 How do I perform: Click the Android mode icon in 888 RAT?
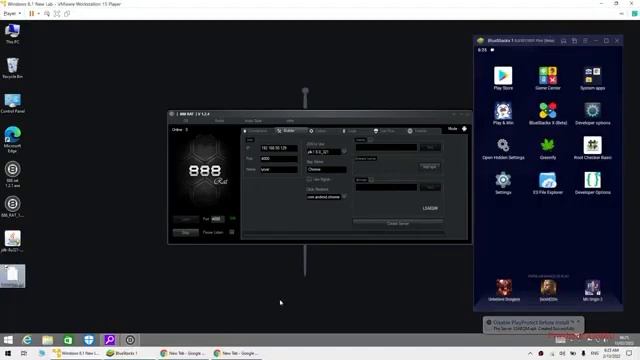[464, 129]
